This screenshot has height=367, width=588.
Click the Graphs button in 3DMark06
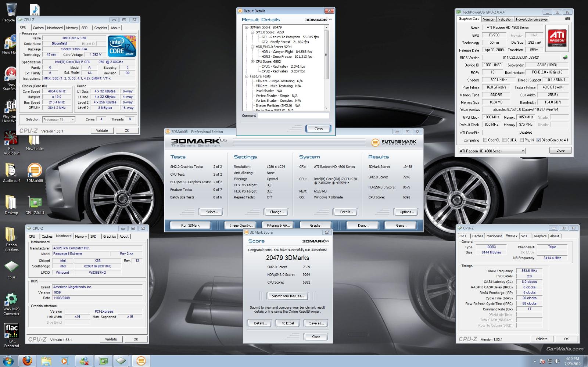click(x=316, y=226)
